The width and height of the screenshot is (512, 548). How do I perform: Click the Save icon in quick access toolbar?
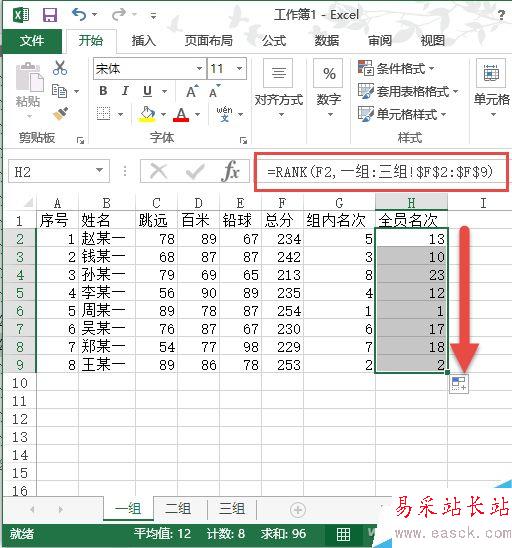click(x=50, y=15)
